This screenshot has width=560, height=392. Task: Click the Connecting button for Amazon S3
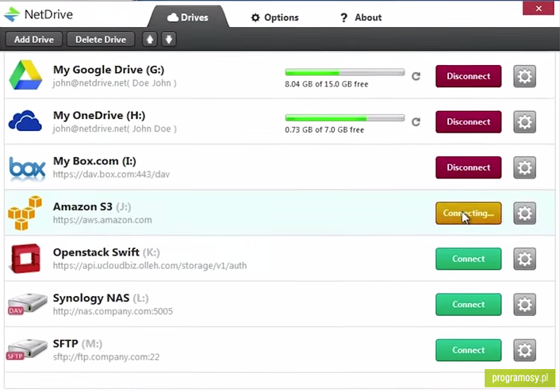pyautogui.click(x=468, y=213)
